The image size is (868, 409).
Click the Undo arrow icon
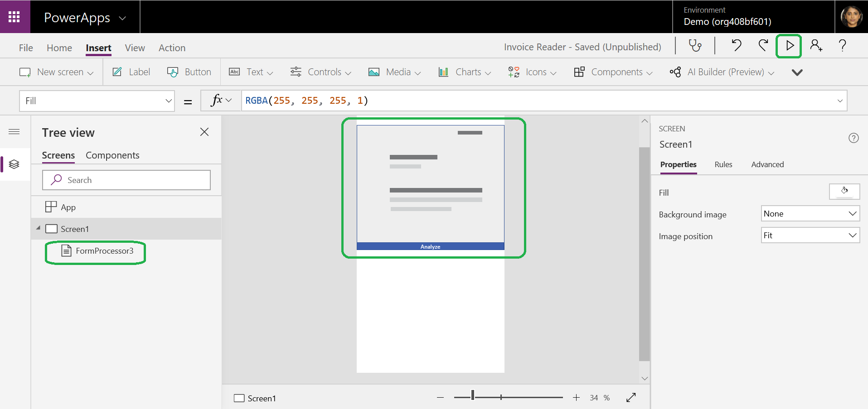736,46
